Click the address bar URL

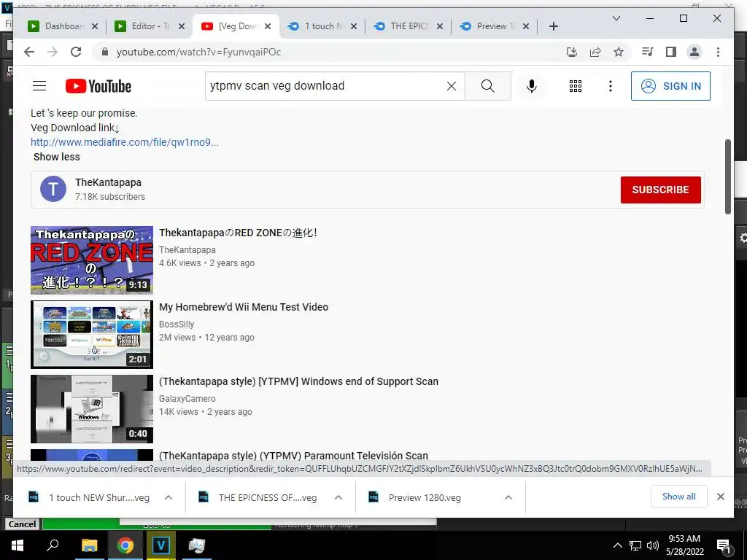(198, 52)
